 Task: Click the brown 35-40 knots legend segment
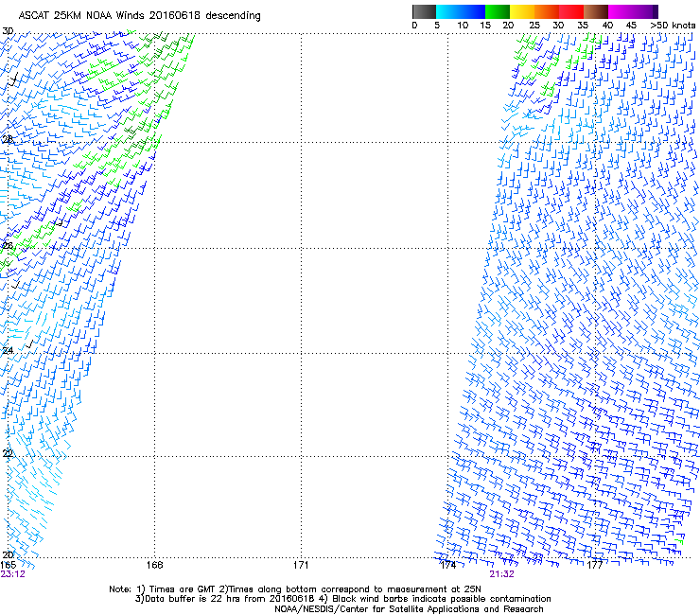pyautogui.click(x=596, y=11)
